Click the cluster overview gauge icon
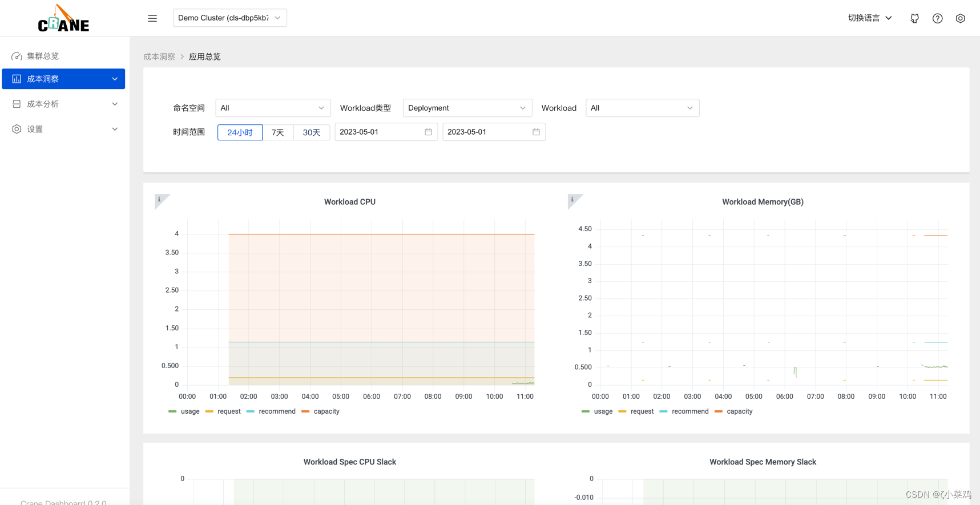Image resolution: width=980 pixels, height=505 pixels. click(x=17, y=56)
